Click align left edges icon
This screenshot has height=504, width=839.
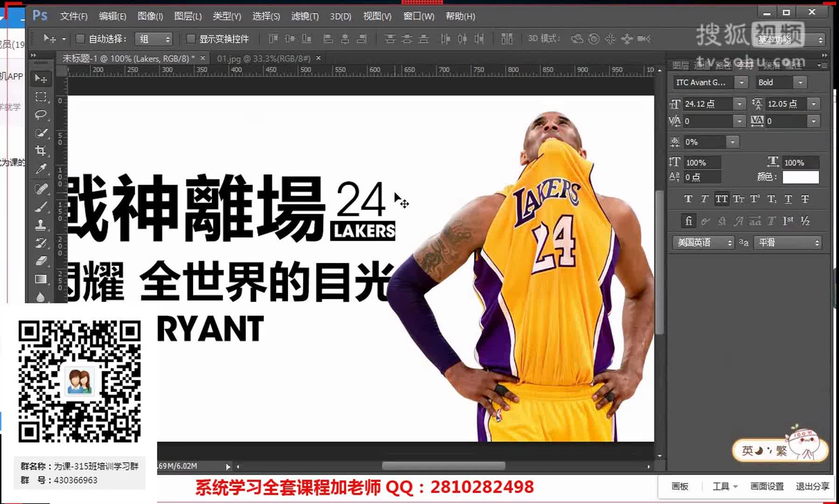329,39
